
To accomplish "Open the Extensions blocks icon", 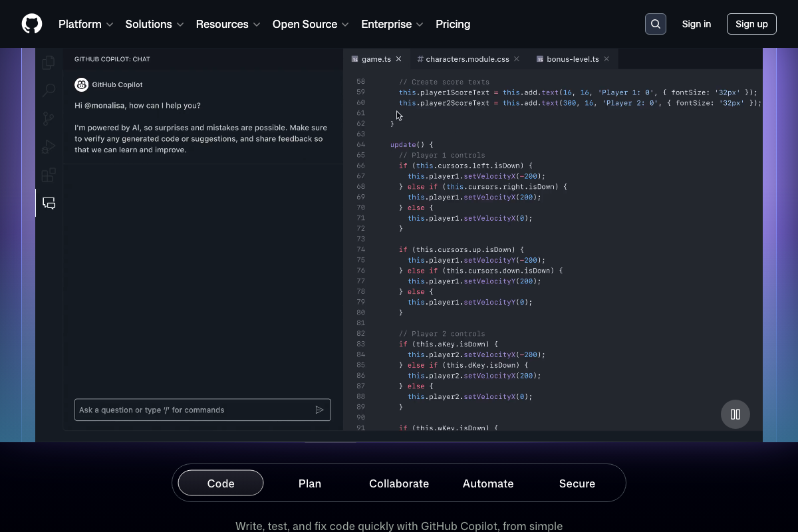I will click(x=49, y=175).
